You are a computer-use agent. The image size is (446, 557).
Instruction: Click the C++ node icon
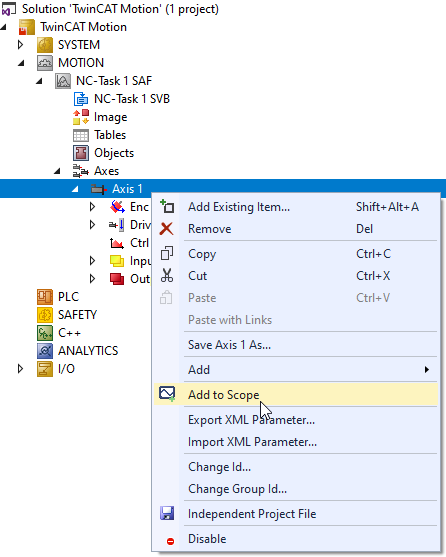[45, 333]
